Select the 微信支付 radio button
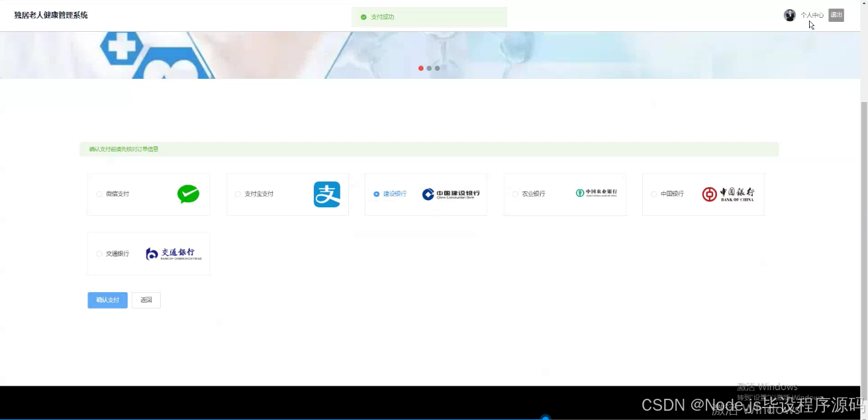Viewport: 868px width, 420px height. tap(99, 194)
